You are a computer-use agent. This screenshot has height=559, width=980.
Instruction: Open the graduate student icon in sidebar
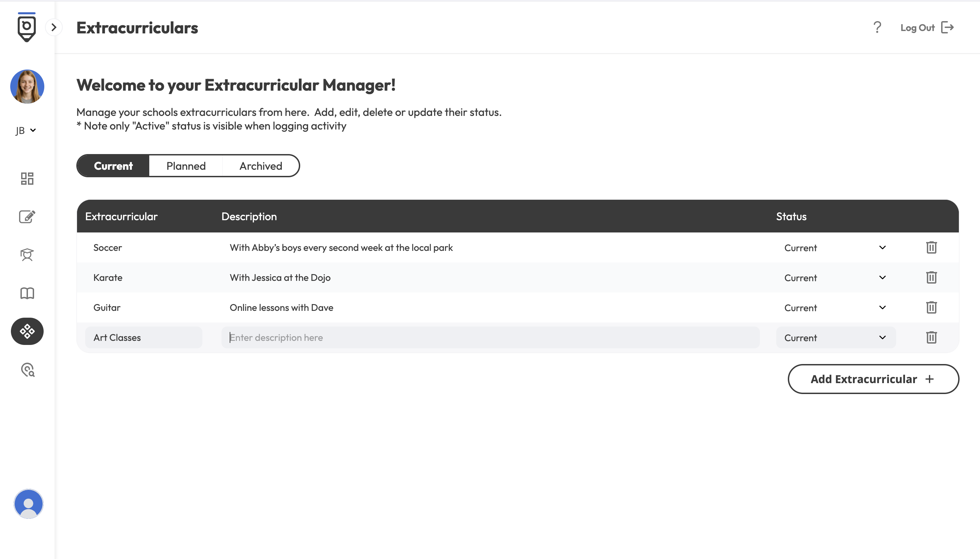[27, 255]
